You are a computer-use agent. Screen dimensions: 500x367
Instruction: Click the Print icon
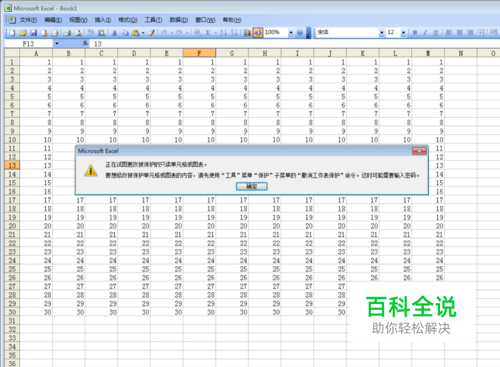(x=68, y=33)
